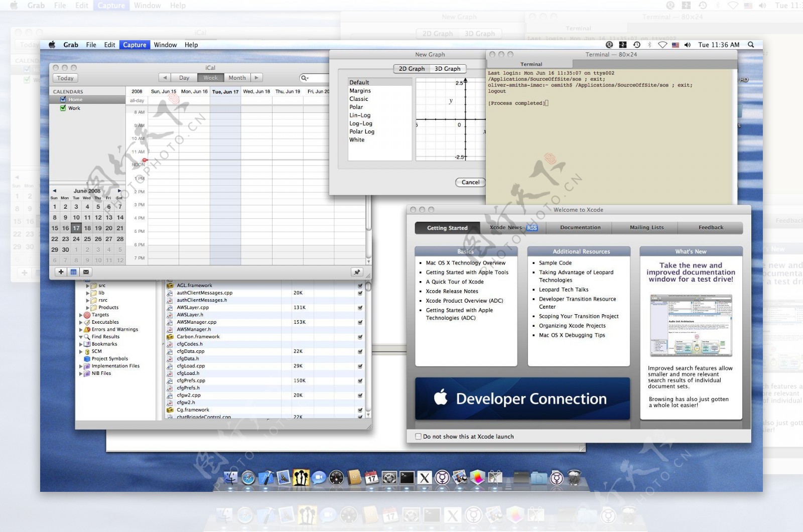Click the Spaces menu bar icon
Viewport: 803px width, 532px height.
tap(623, 45)
